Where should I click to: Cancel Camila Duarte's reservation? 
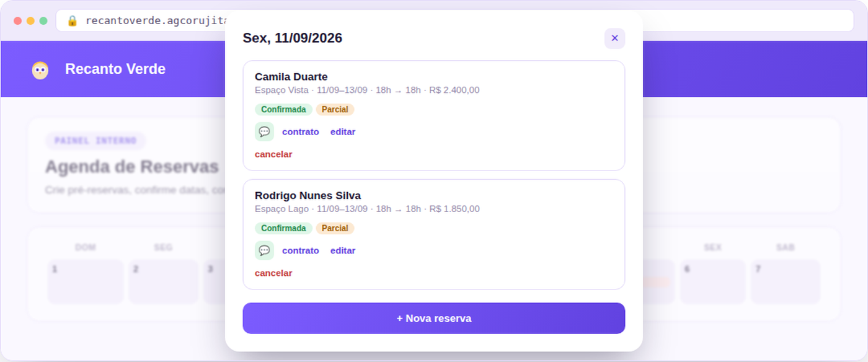coord(273,154)
